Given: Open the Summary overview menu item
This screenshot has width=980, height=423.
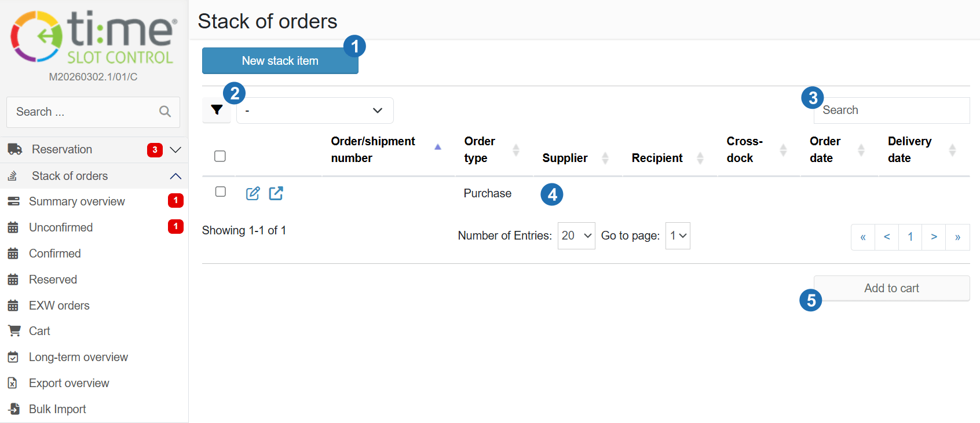Looking at the screenshot, I should (x=77, y=201).
